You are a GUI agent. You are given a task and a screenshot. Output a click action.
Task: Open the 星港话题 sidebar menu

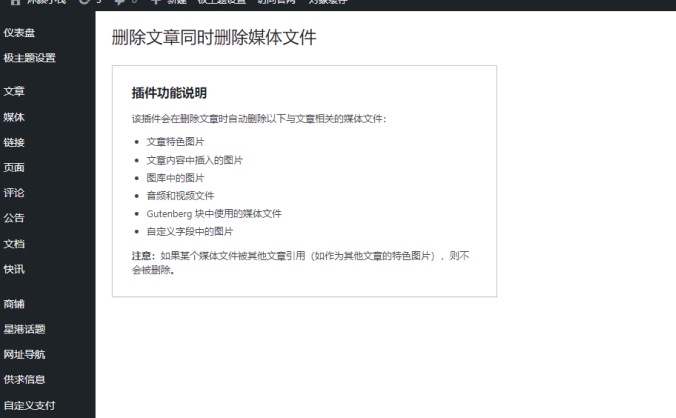point(24,329)
